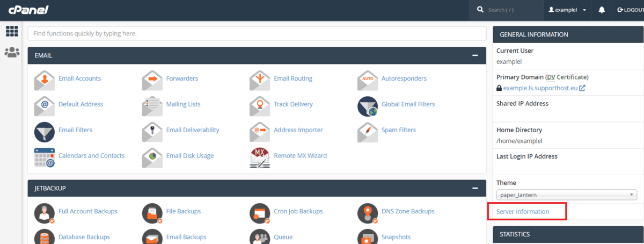Click the Server Information link
This screenshot has height=244, width=644.
523,212
